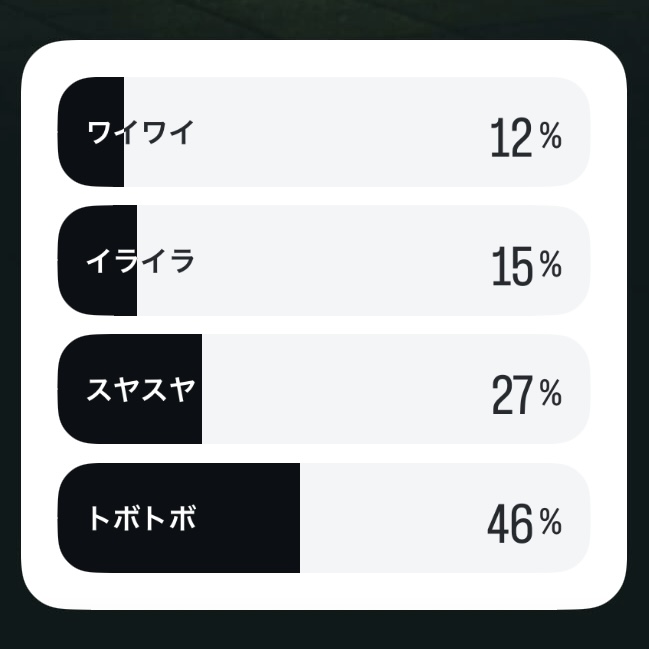
Task: Click the イライラ text label
Action: [140, 261]
